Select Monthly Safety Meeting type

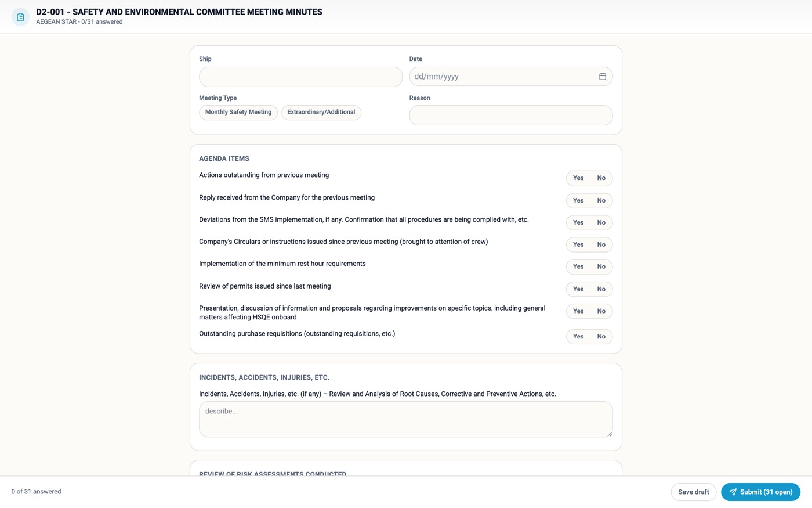point(238,112)
